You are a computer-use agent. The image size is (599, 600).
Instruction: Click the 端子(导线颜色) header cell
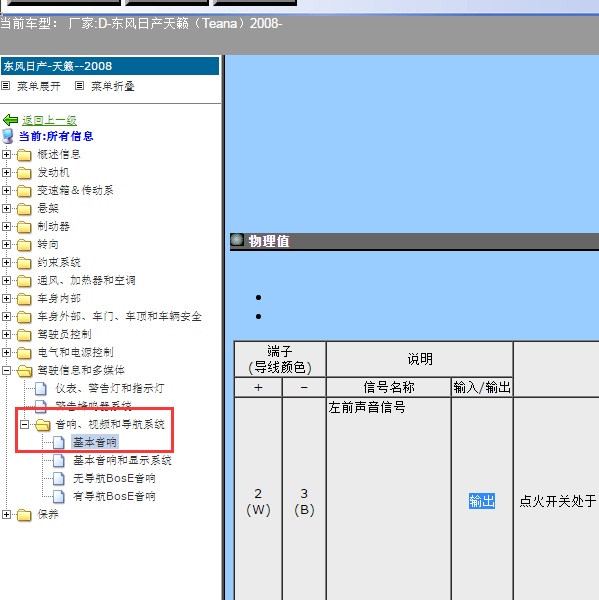tap(280, 359)
